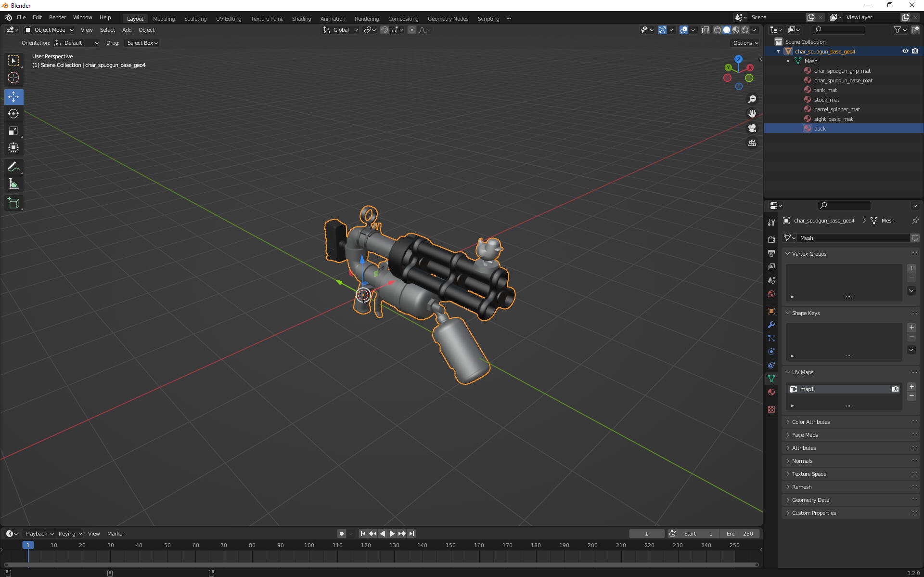Open the Output properties tab
The width and height of the screenshot is (924, 577).
pos(771,253)
